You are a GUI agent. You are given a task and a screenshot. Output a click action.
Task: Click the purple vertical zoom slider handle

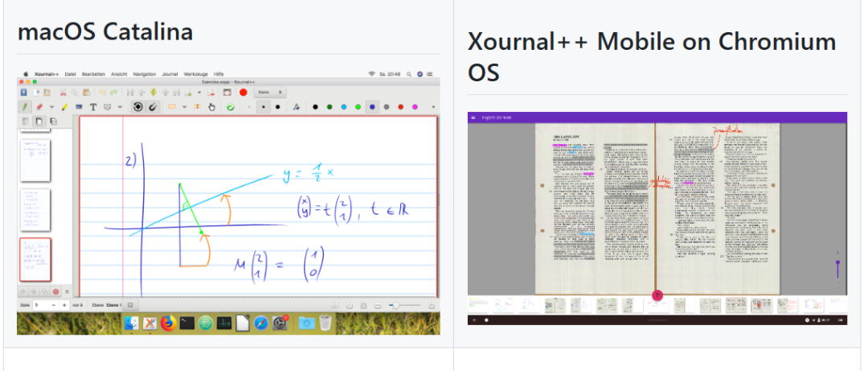pos(837,262)
